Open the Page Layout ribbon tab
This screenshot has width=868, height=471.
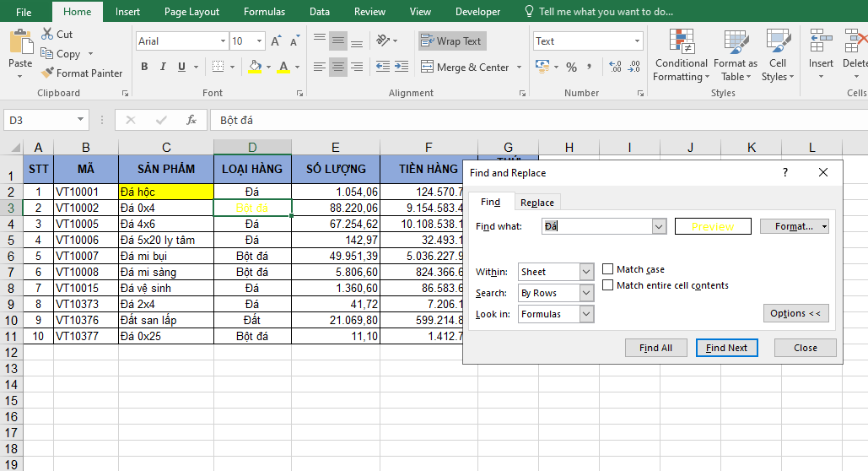191,12
